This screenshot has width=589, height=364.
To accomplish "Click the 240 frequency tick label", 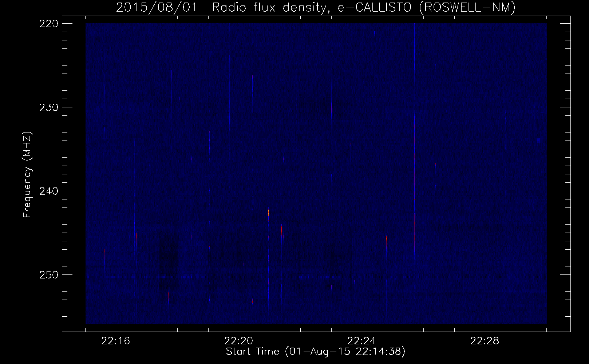I will (48, 191).
